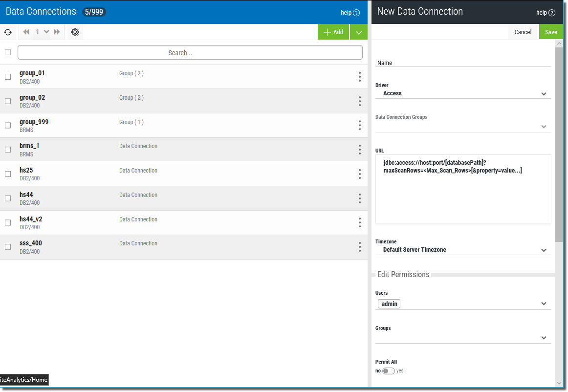Image resolution: width=568 pixels, height=392 pixels.
Task: Select the brms_1 checkbox
Action: point(8,150)
